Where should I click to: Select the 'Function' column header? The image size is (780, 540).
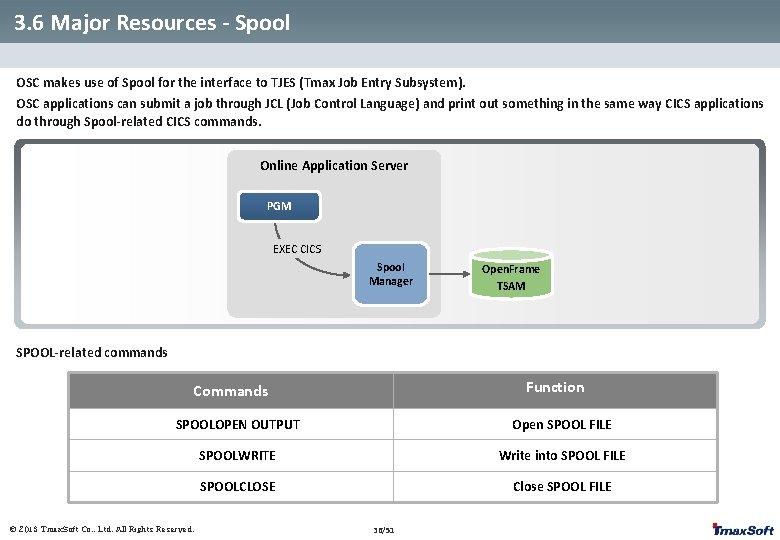click(555, 391)
